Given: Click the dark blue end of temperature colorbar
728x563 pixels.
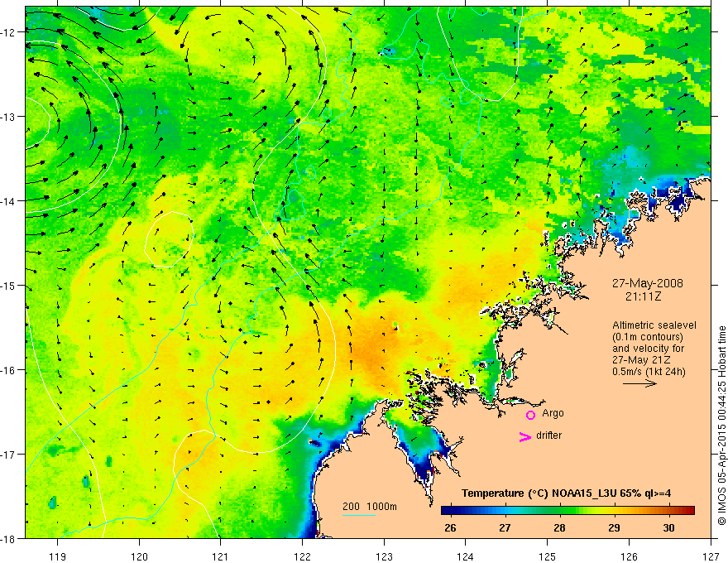Looking at the screenshot, I should click(x=446, y=511).
